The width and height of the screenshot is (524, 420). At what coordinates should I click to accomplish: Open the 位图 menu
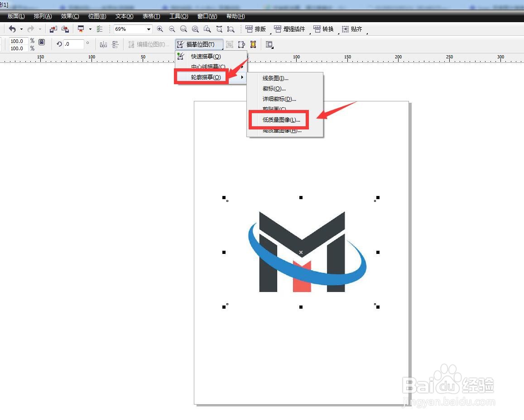pos(97,16)
